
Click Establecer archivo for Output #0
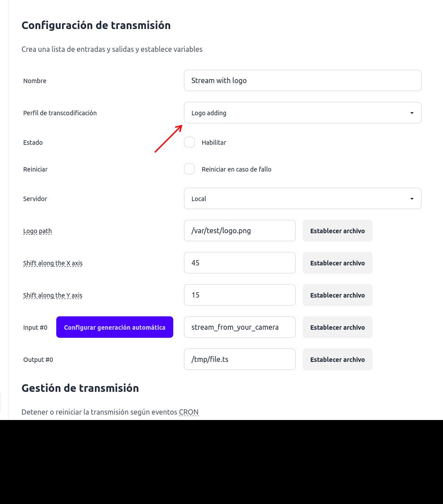tap(337, 359)
